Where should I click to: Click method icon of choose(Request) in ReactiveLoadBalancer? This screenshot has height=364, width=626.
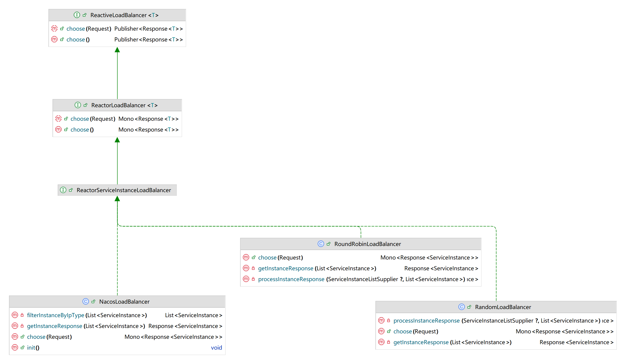(54, 29)
